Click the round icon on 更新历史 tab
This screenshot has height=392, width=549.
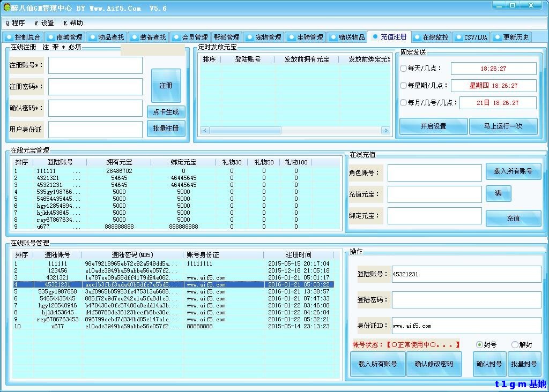(x=497, y=37)
